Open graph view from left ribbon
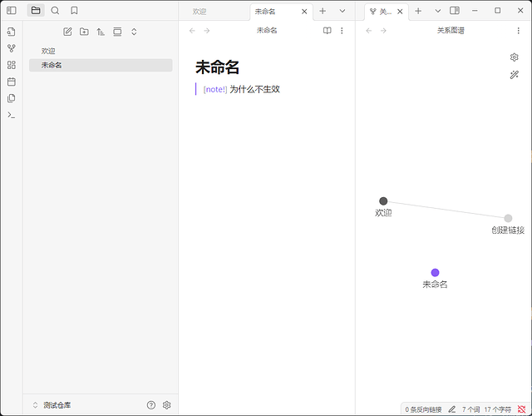This screenshot has width=532, height=416. [x=12, y=48]
